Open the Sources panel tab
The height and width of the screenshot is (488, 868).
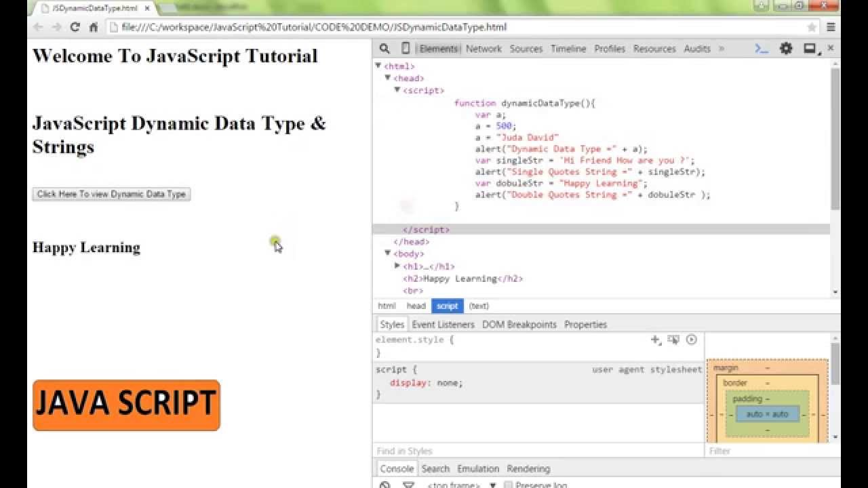[526, 49]
